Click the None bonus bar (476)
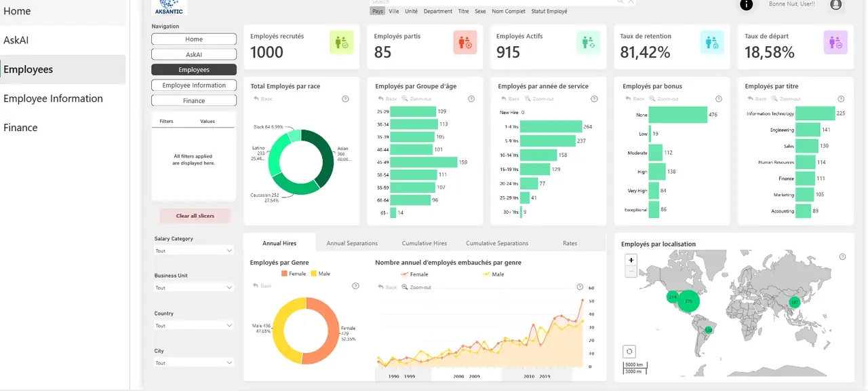868x391 pixels. click(678, 115)
